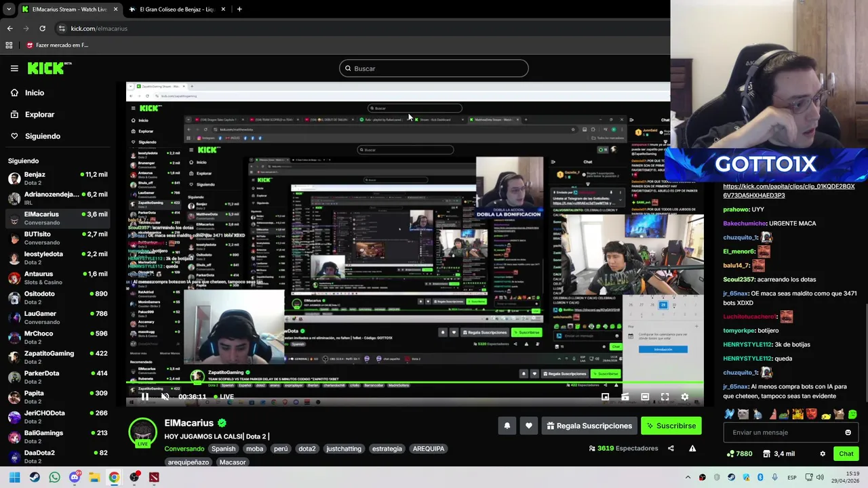
Task: Open WhatsApp from the taskbar
Action: click(54, 477)
